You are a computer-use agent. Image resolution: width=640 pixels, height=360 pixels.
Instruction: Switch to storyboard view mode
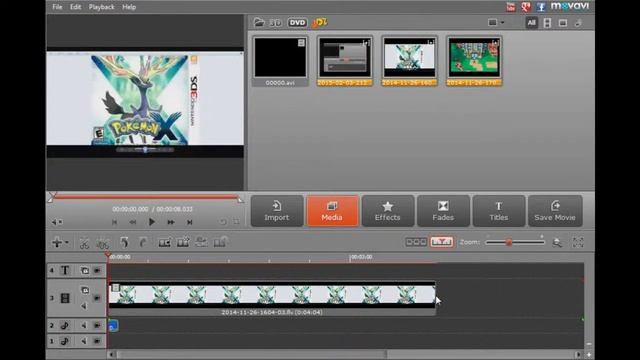[x=416, y=242]
